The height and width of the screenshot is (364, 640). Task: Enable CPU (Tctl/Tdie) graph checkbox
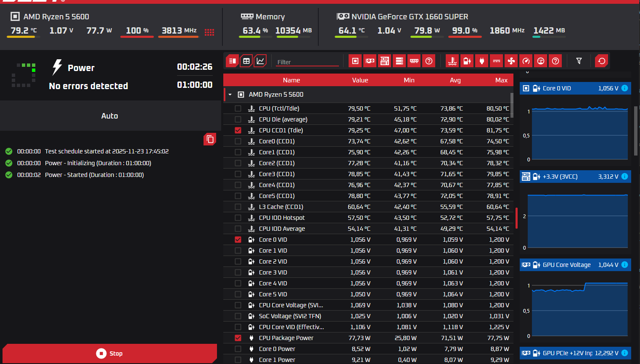click(x=238, y=108)
